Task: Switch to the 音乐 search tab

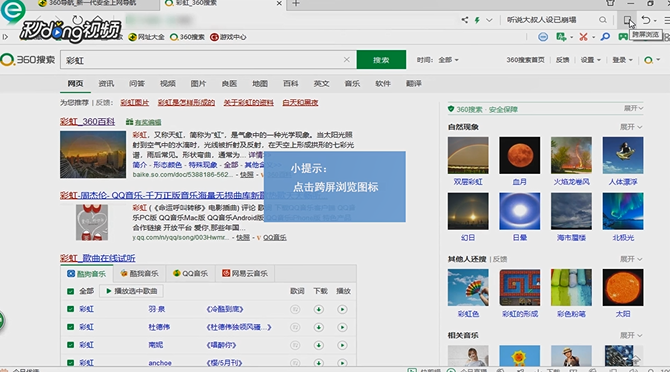Action: pos(352,84)
